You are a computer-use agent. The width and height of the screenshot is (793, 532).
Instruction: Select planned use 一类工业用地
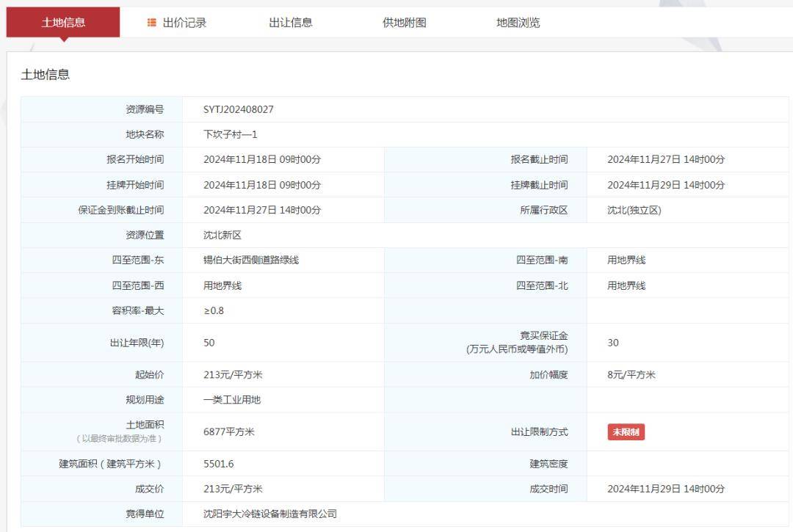[231, 400]
